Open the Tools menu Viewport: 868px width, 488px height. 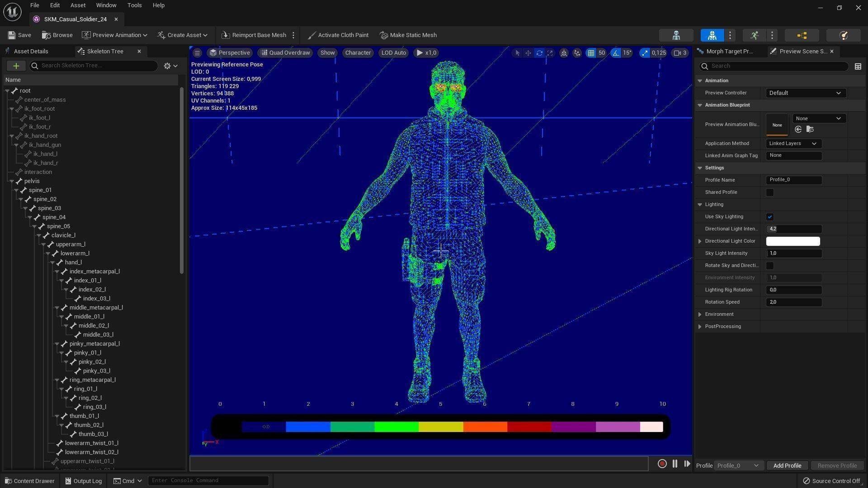coord(134,5)
